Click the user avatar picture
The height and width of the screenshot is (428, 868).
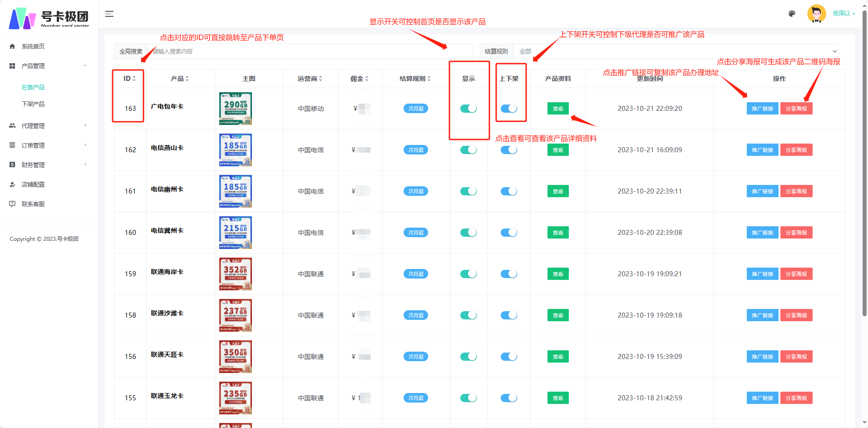(816, 14)
